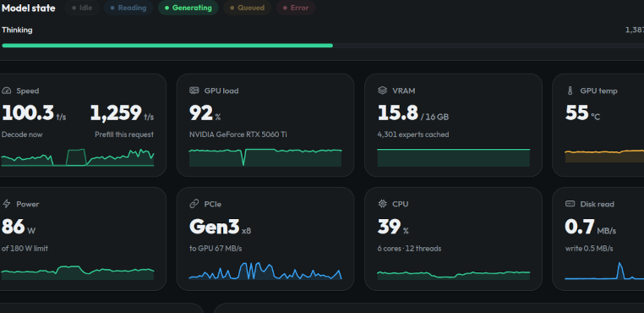644x313 pixels.
Task: Click the speedometer icon beside Speed
Action: [6, 91]
